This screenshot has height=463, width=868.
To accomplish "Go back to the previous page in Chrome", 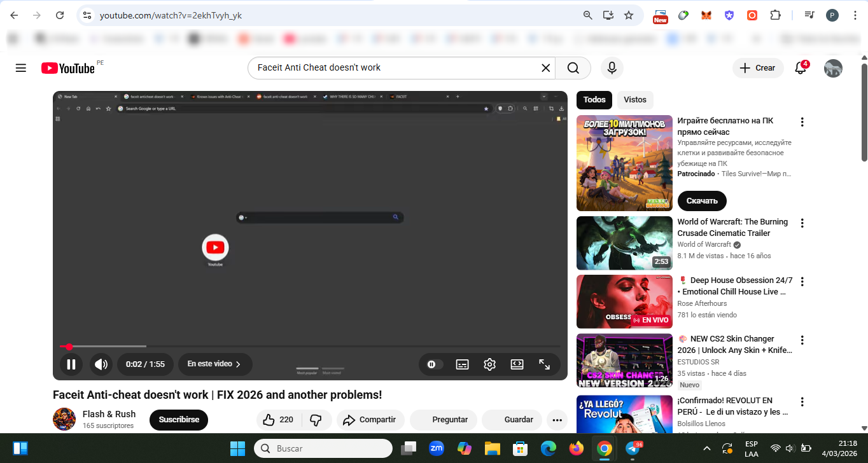I will pyautogui.click(x=14, y=15).
